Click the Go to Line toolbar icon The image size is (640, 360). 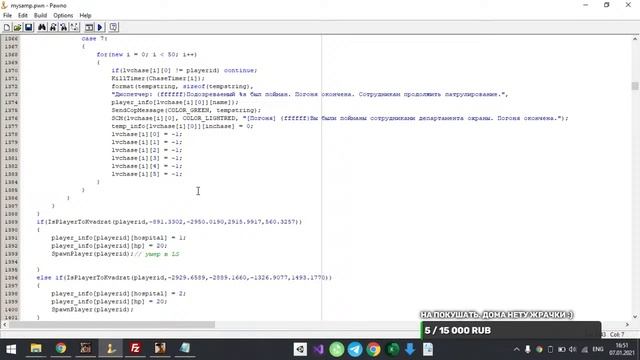click(74, 27)
